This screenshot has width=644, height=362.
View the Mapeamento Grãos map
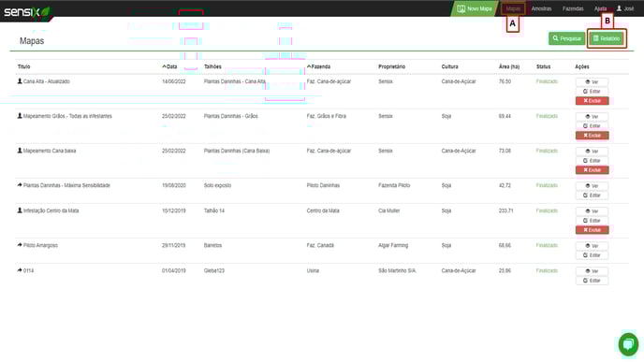click(x=592, y=117)
